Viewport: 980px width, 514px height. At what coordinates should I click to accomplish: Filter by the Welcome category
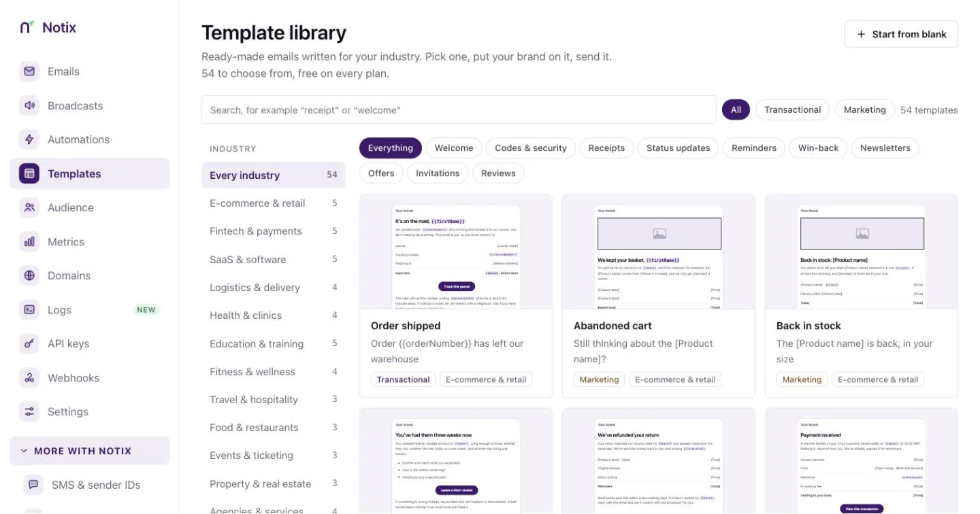coord(454,148)
